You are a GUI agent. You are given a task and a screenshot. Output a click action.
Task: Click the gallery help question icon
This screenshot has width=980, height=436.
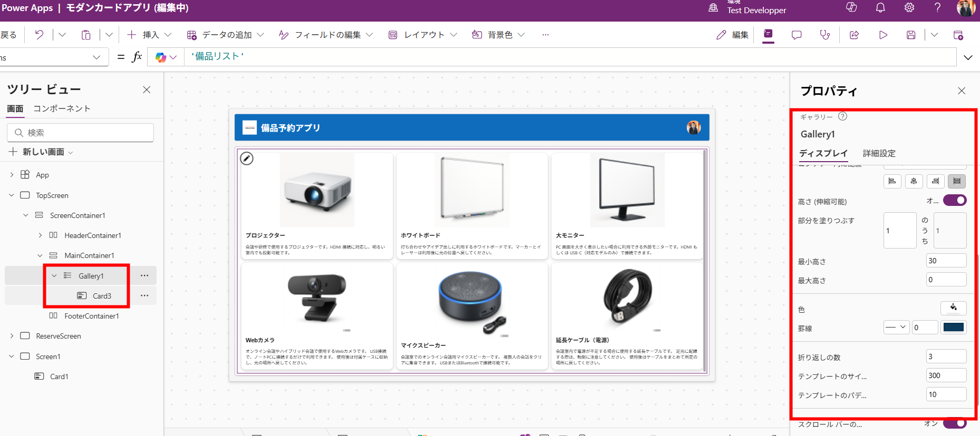click(842, 116)
